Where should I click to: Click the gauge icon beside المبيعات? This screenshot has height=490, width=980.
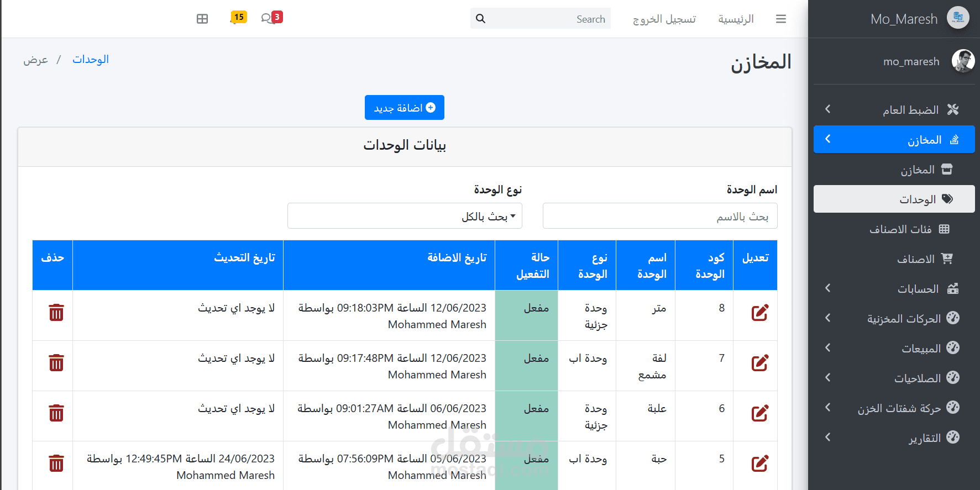coord(953,347)
